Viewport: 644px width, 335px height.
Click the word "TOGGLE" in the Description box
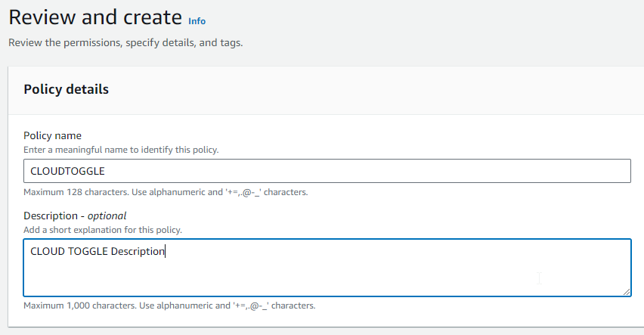coord(88,251)
